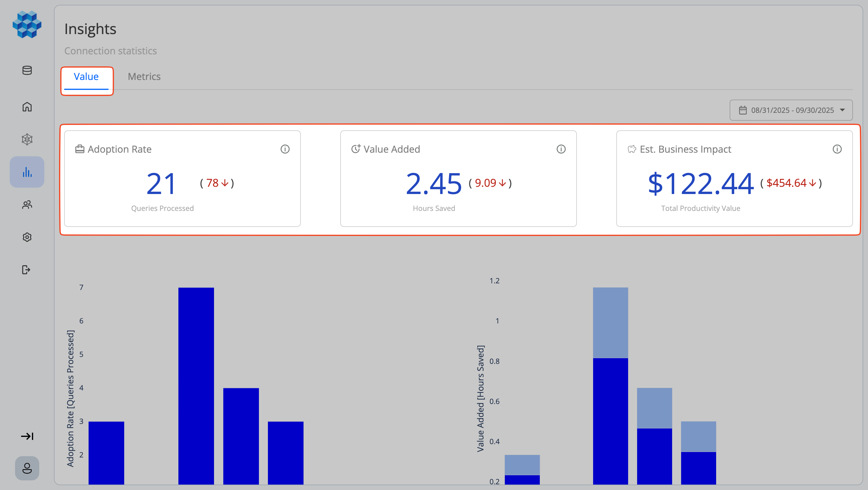Select the Insights bar chart icon
868x490 pixels.
click(x=27, y=172)
